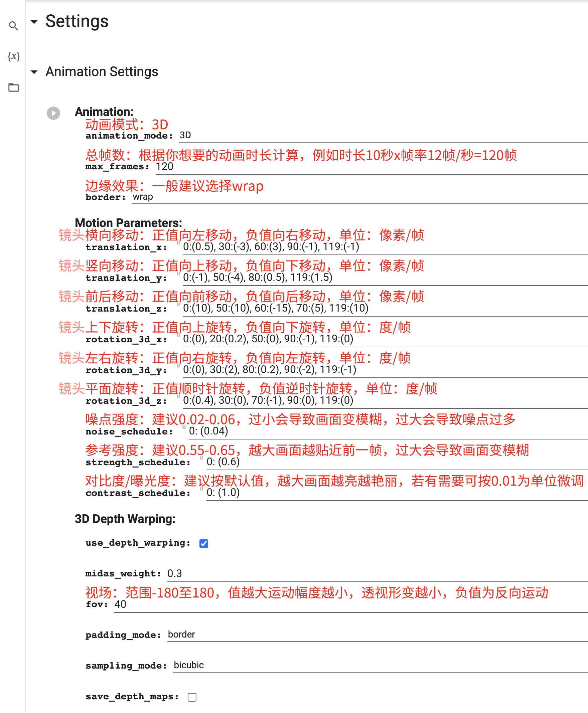Edit the translation_y schedule field
The height and width of the screenshot is (713, 588).
(x=385, y=278)
